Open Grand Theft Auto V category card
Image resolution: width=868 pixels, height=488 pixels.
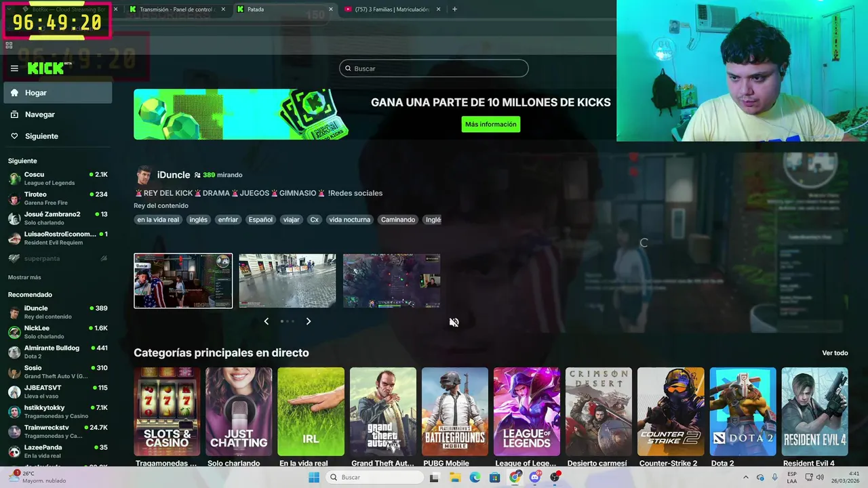[x=383, y=411]
